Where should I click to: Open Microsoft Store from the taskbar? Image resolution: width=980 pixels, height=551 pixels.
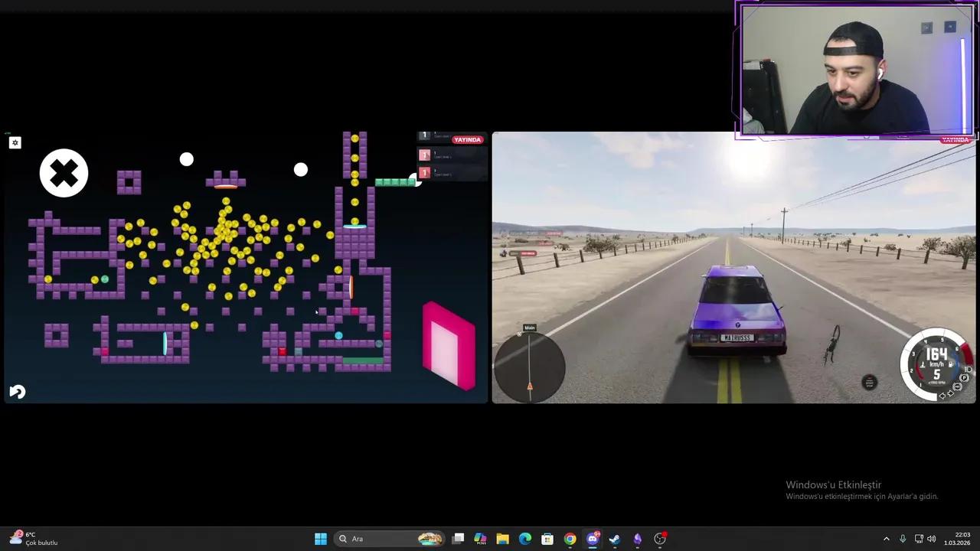click(x=547, y=539)
